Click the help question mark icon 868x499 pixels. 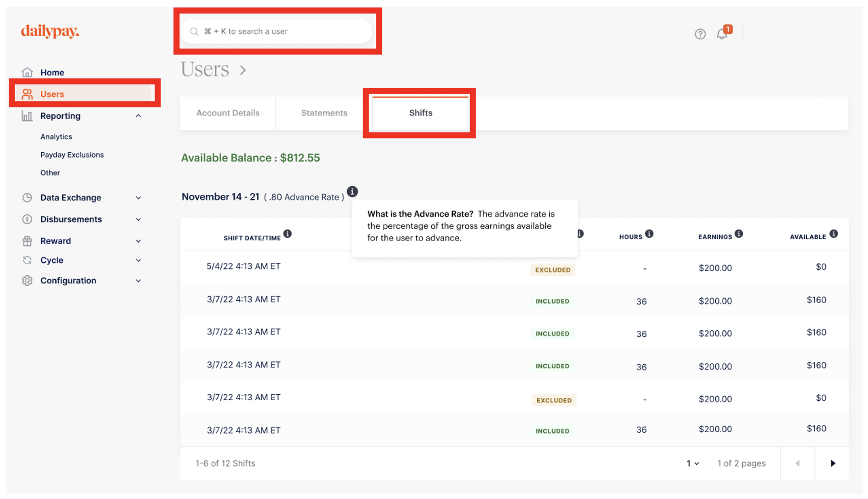tap(700, 34)
